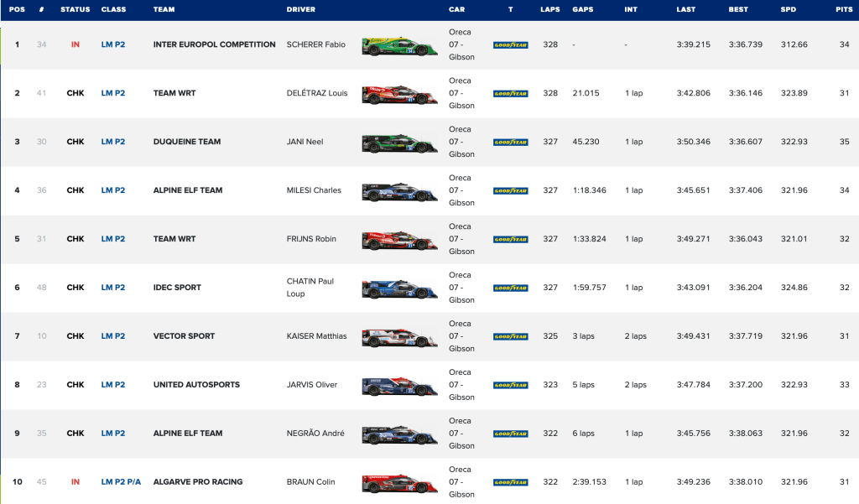
Task: Select team name DUQUEINE TEAM
Action: click(187, 142)
